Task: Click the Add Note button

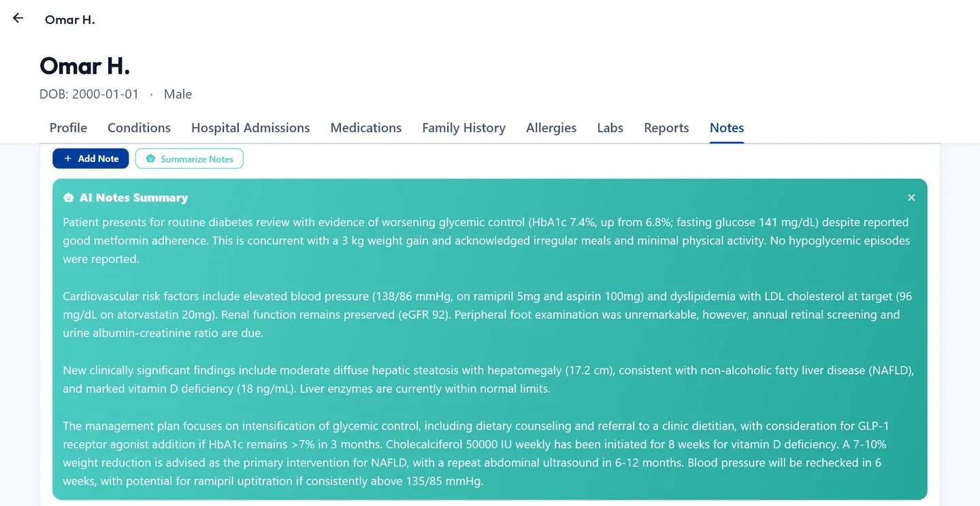Action: click(91, 159)
